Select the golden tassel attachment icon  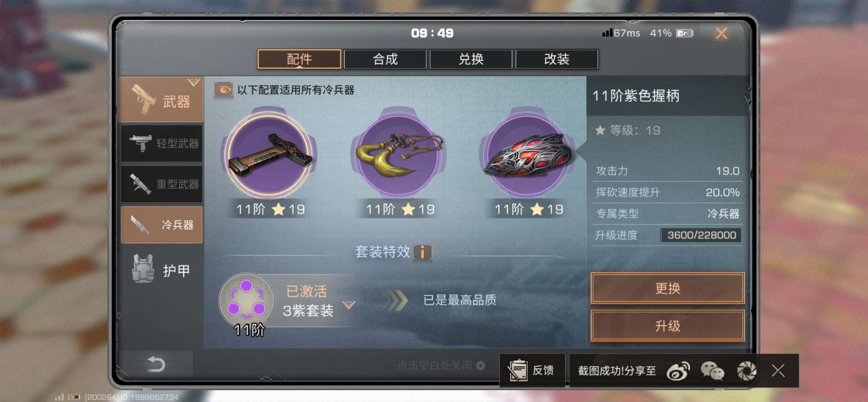coord(398,155)
